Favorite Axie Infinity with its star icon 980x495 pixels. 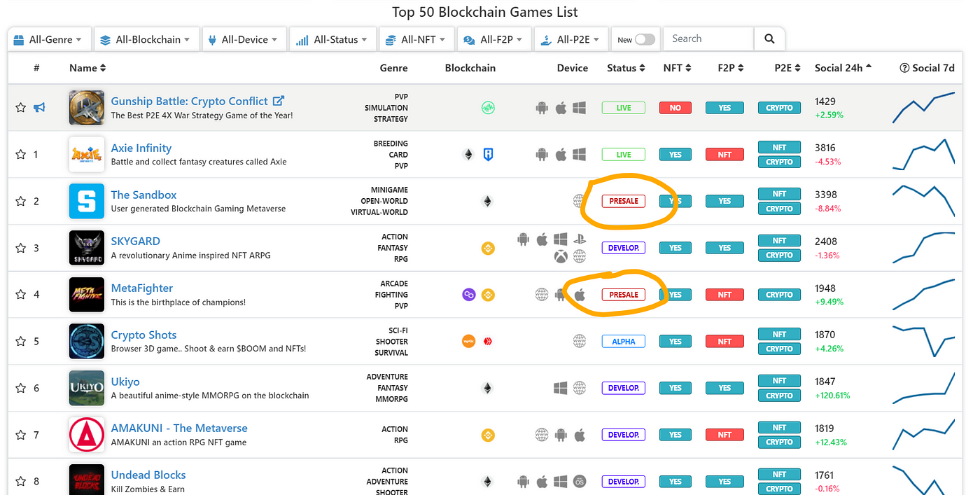tap(21, 155)
